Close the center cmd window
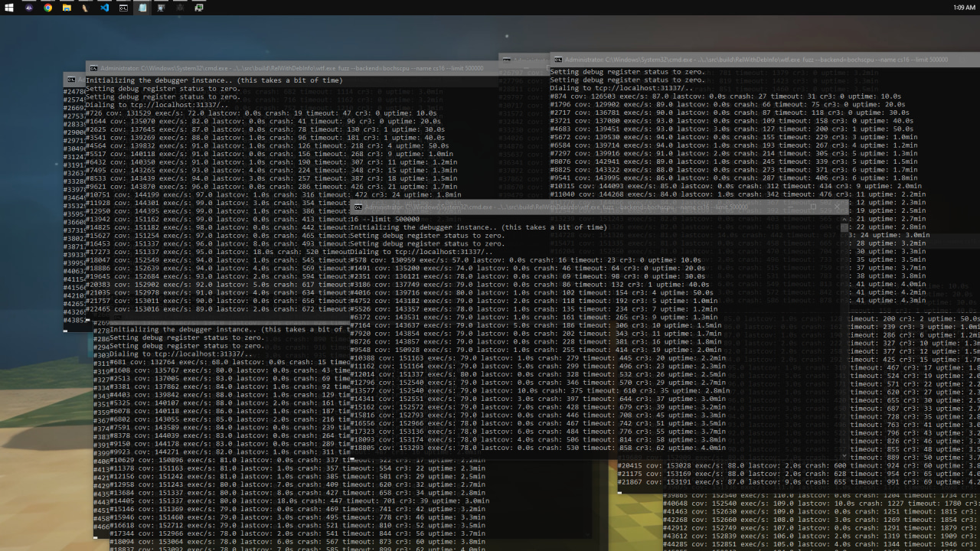Viewport: 980px width, 551px height. tap(837, 207)
